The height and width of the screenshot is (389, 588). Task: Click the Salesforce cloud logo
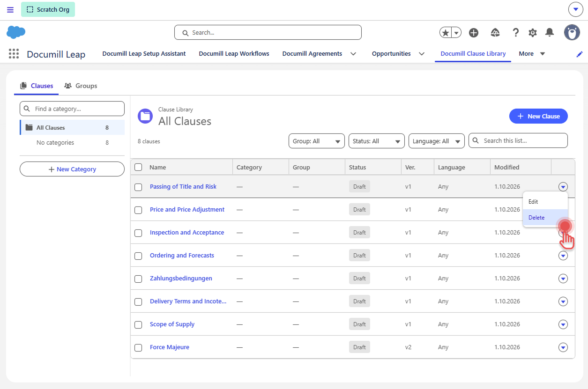click(x=16, y=32)
